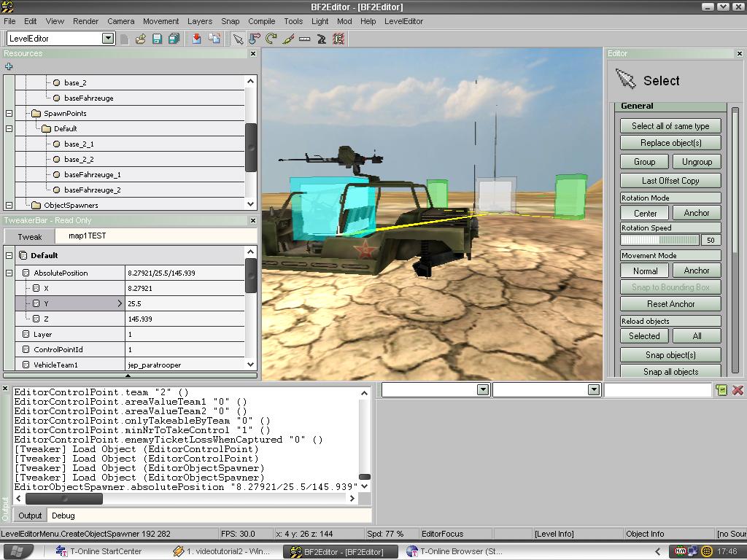
Task: Click the Windows Start button
Action: (17, 551)
